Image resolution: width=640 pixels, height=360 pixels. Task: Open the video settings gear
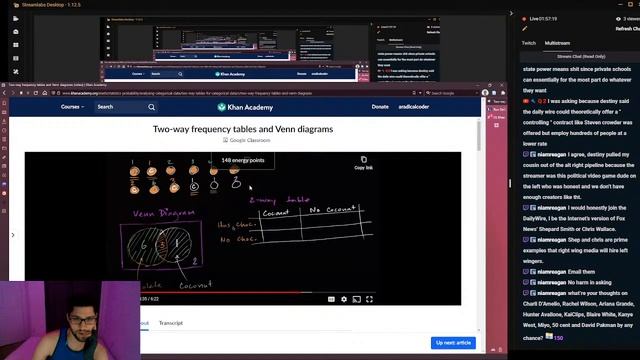[344, 300]
